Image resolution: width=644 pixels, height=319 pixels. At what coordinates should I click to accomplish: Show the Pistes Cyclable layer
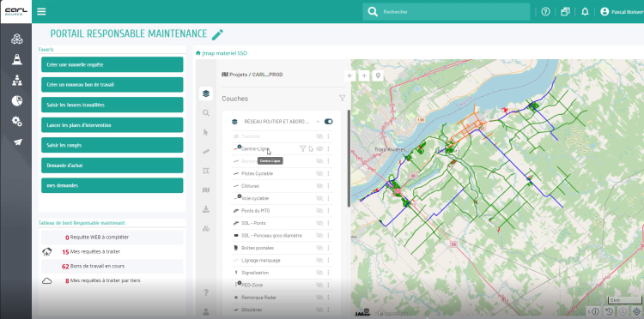tap(319, 173)
